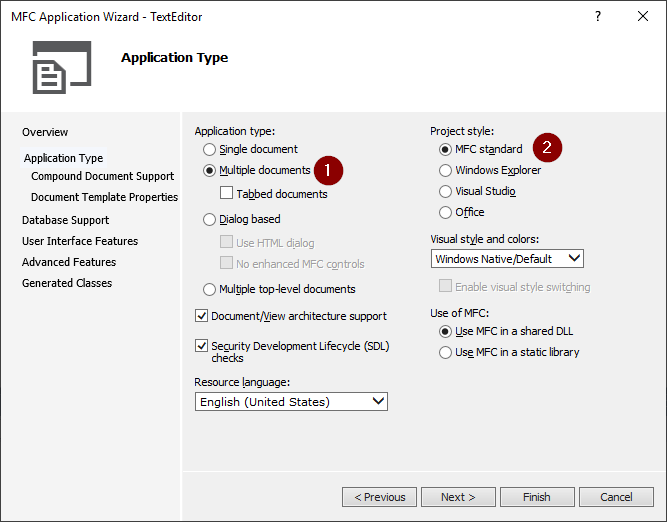Choose Dialog based application type
Screen dimensions: 667x522
(x=210, y=219)
